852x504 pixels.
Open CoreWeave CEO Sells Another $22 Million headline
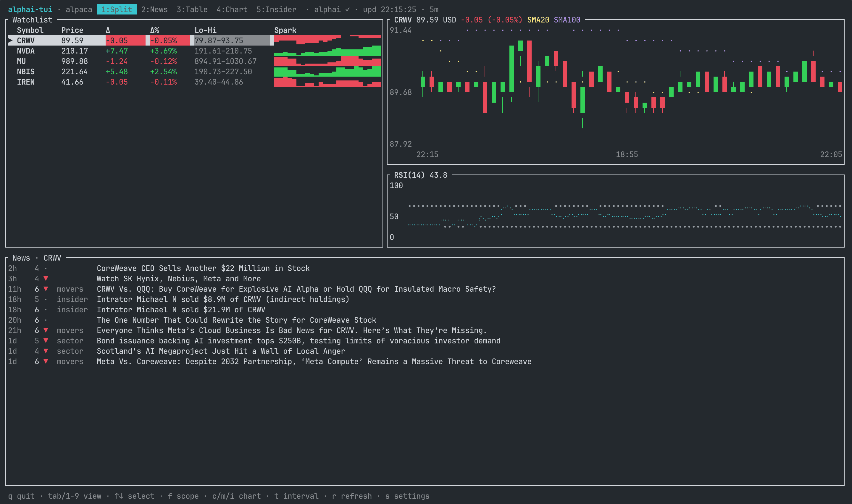pyautogui.click(x=203, y=268)
